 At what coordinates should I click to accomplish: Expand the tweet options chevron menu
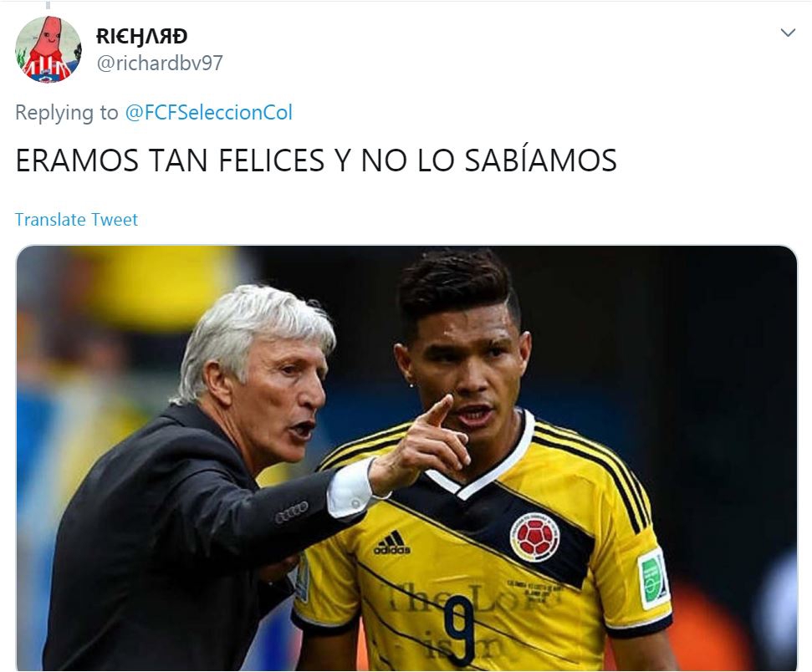point(788,33)
